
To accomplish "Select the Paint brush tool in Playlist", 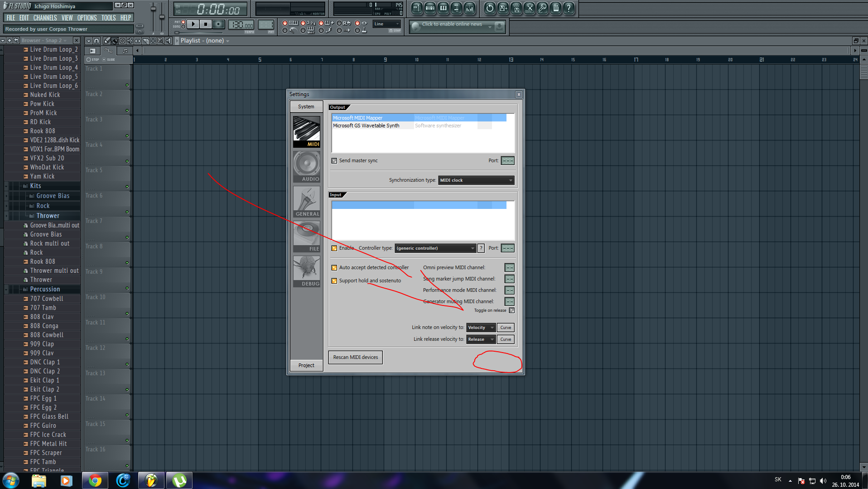I will point(115,41).
